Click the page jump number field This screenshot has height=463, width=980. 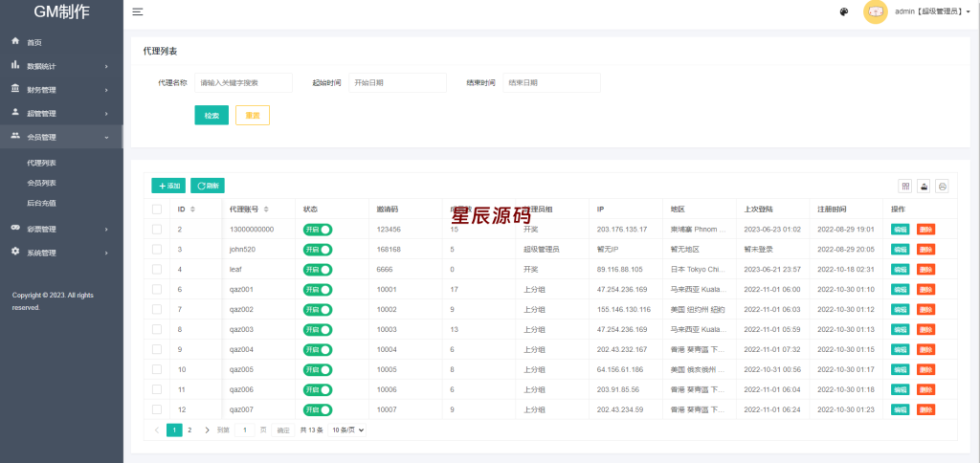[x=244, y=430]
